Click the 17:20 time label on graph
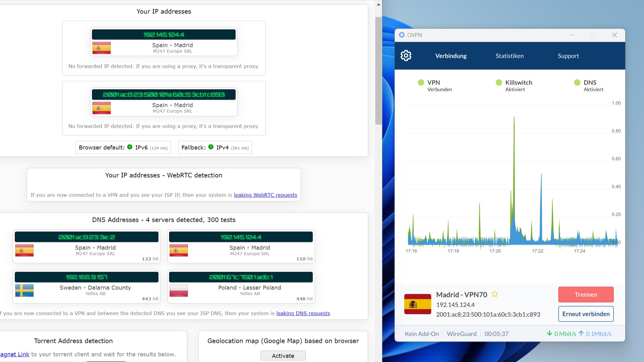 click(495, 251)
